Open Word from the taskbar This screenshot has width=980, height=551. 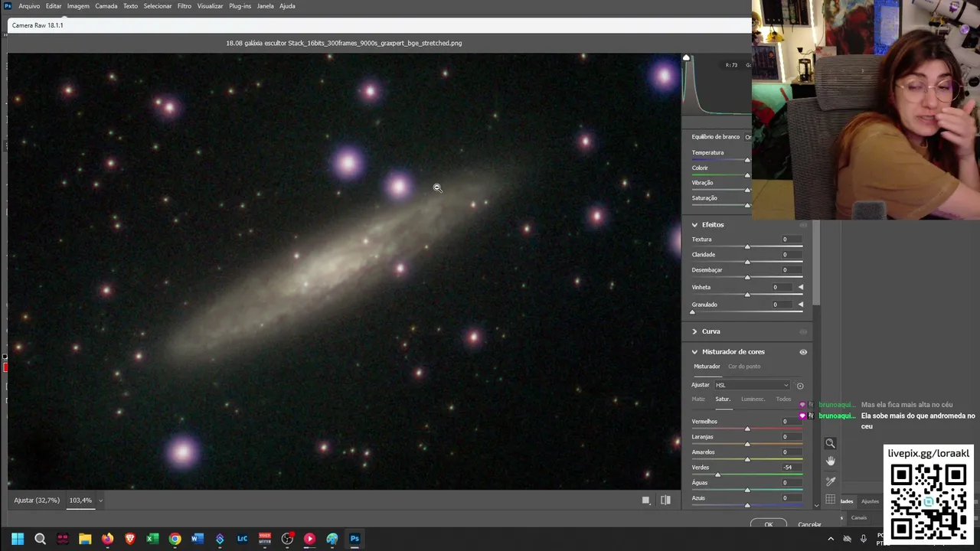click(x=198, y=539)
